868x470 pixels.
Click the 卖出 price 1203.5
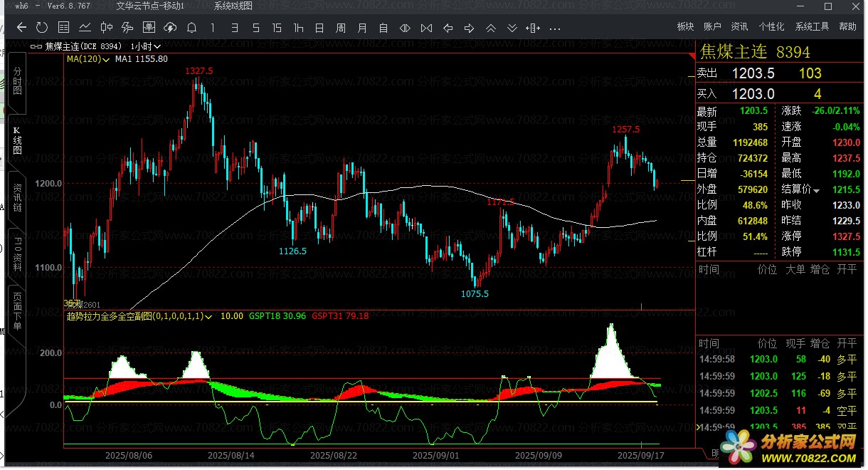(x=753, y=73)
